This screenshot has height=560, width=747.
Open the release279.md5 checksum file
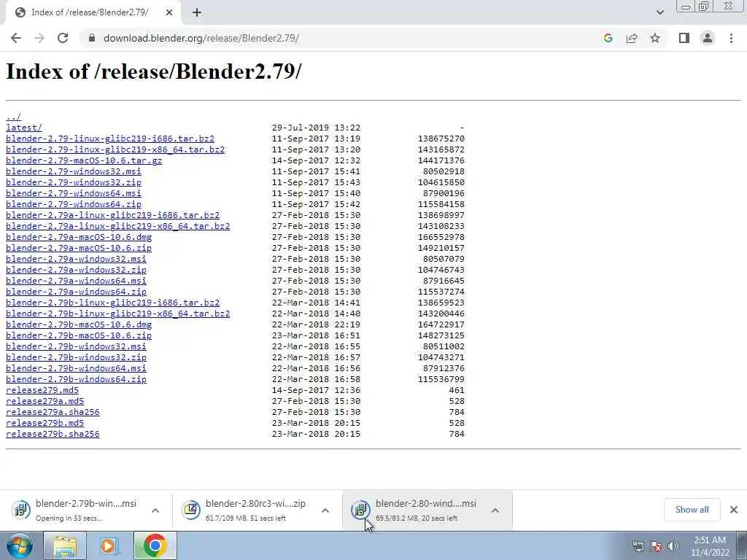point(42,391)
